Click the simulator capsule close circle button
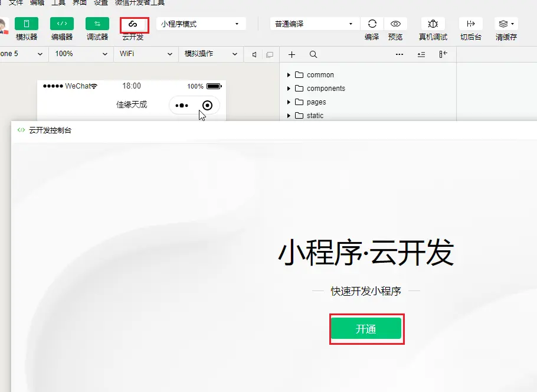 [207, 105]
